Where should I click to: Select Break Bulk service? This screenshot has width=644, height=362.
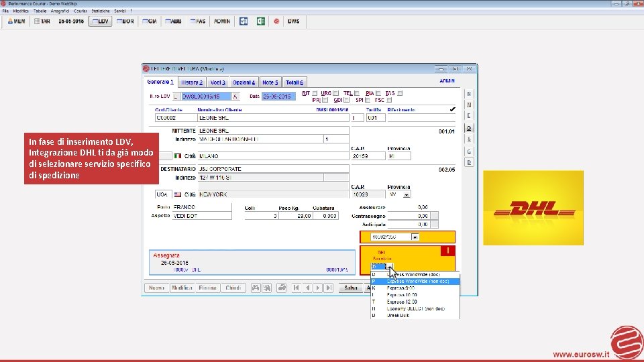click(415, 315)
